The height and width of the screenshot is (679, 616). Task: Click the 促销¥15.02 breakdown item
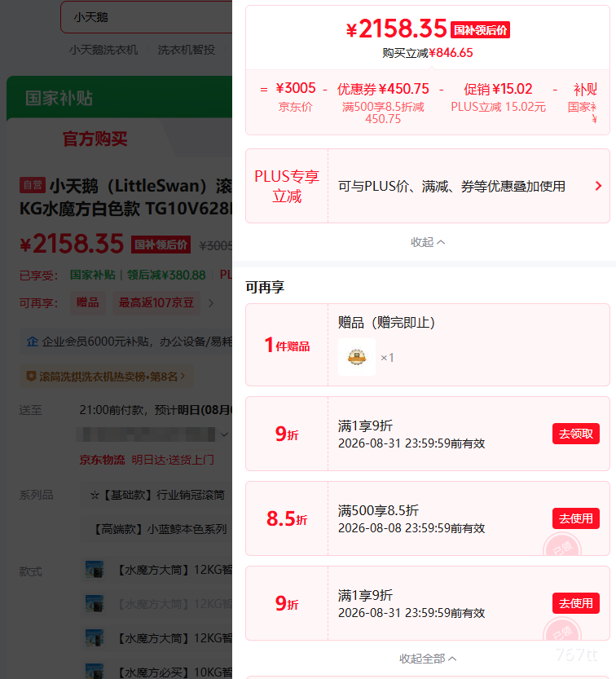click(498, 98)
